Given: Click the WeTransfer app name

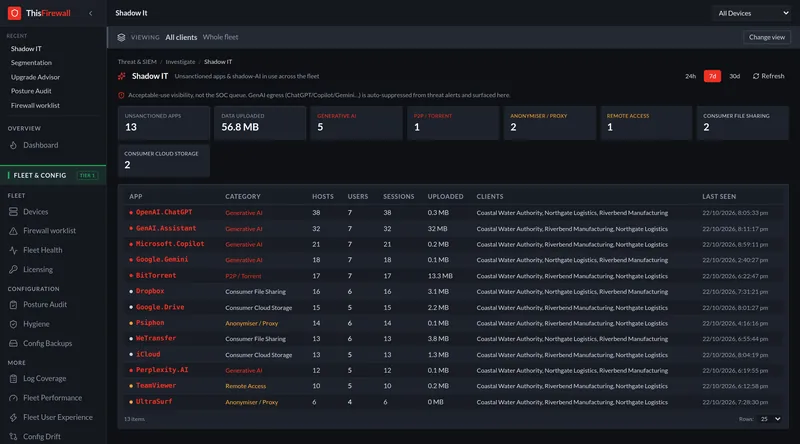Looking at the screenshot, I should click(x=156, y=338).
